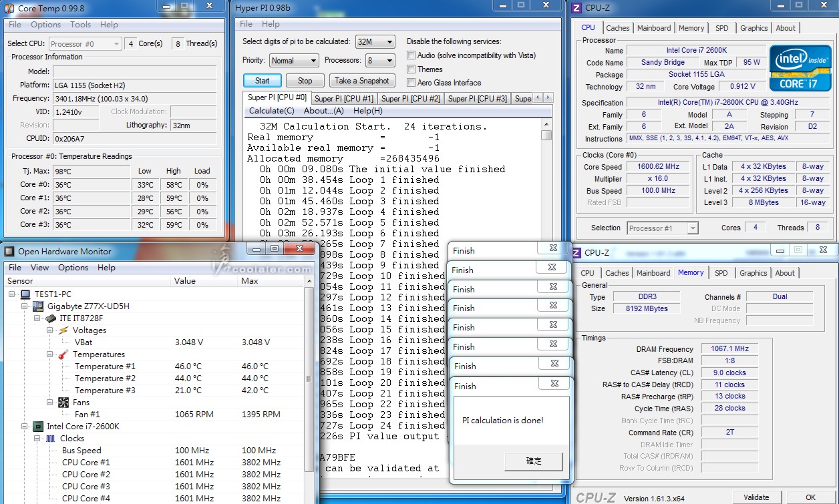Click the Temperatures thermometer icon

coord(63,354)
